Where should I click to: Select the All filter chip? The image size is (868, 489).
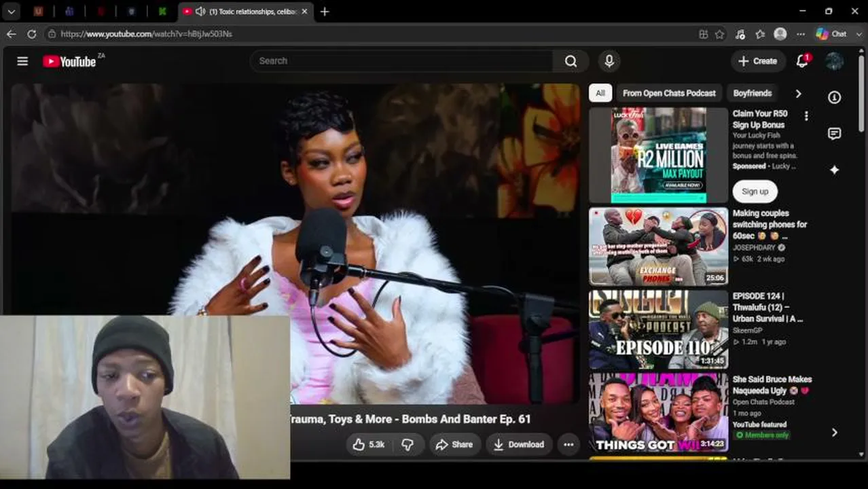click(600, 93)
